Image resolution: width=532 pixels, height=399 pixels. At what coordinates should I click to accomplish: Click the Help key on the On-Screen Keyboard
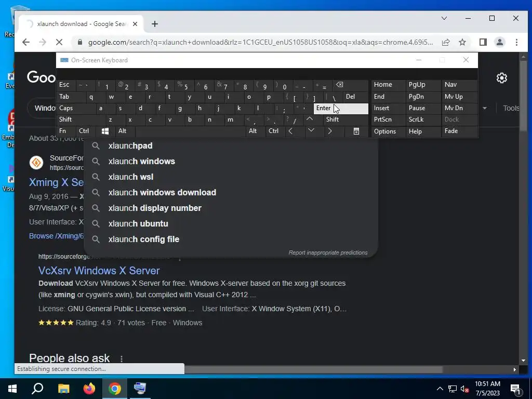423,131
